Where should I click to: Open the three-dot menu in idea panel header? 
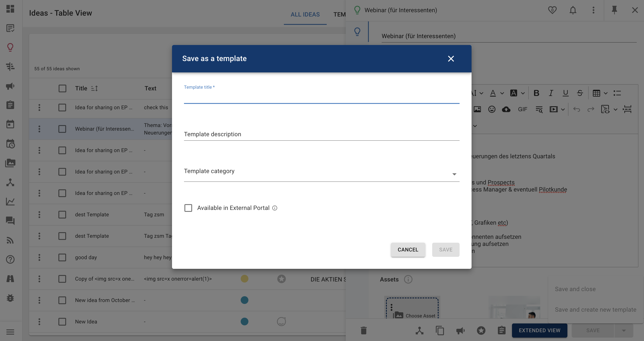[x=593, y=10]
